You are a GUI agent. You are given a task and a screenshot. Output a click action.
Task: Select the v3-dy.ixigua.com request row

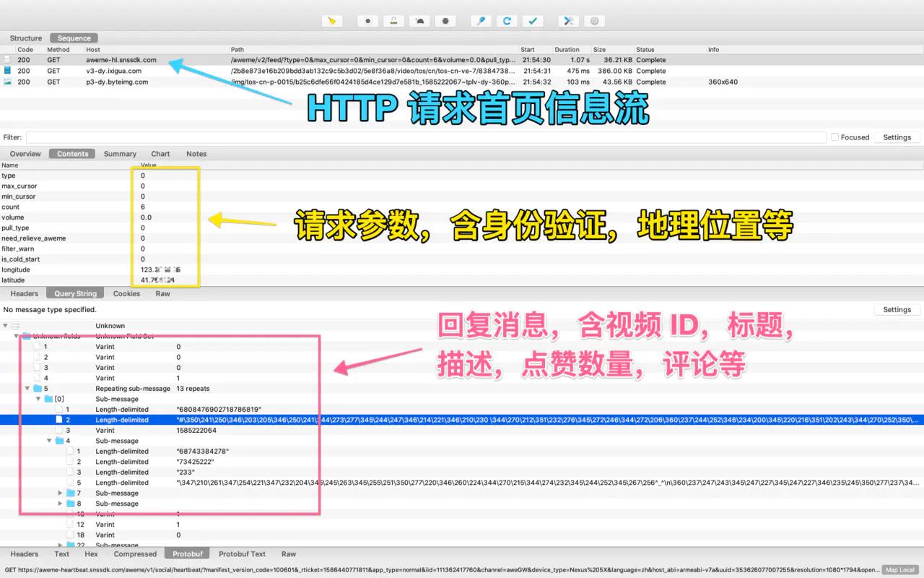pyautogui.click(x=462, y=71)
